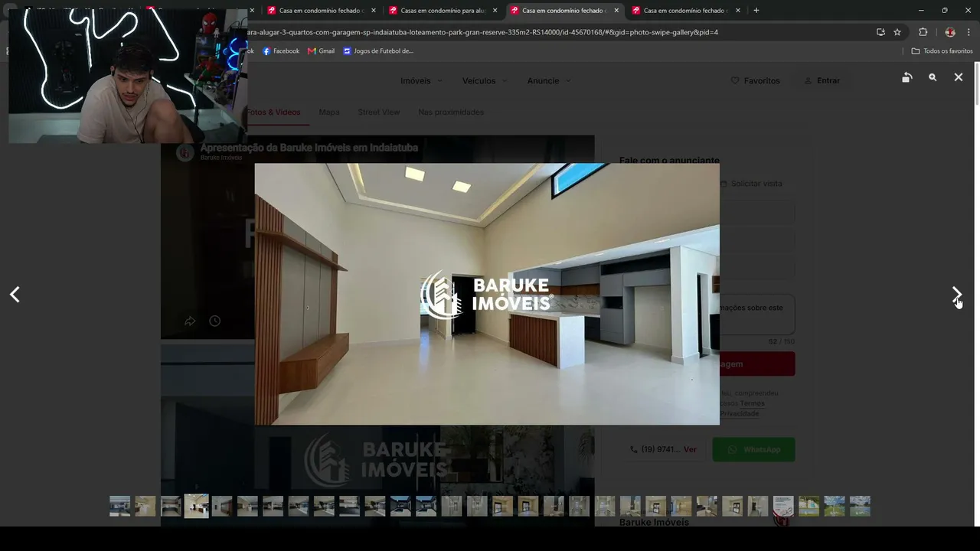
Task: Switch to the 'Nas proximidades' tab
Action: [x=451, y=112]
